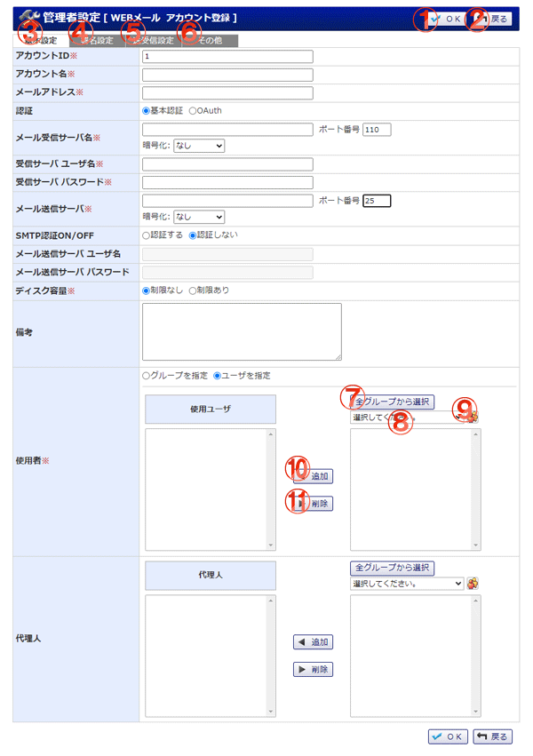Select 制限なし for disk capacity

tap(146, 290)
